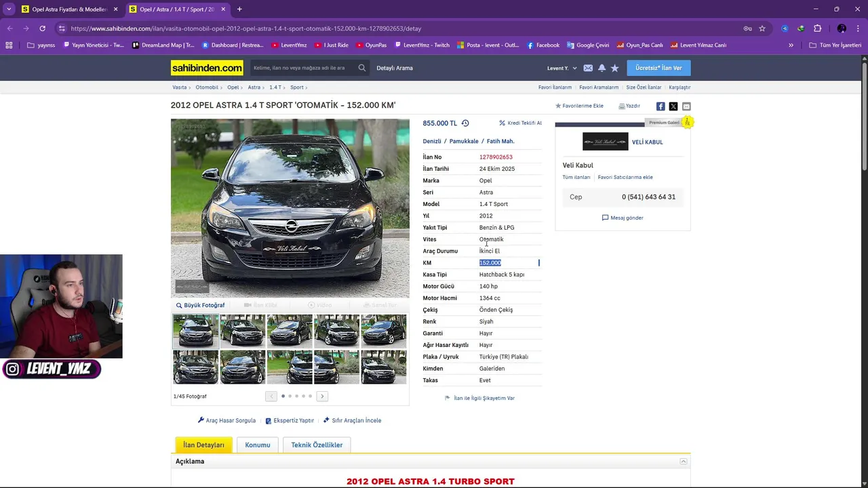Image resolution: width=868 pixels, height=488 pixels.
Task: Click the sahibinden.com logo
Action: [x=207, y=68]
